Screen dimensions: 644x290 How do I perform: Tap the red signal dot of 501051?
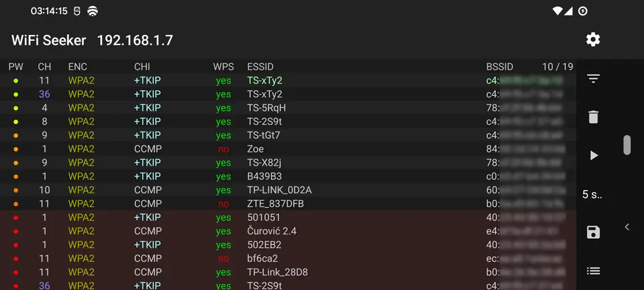(x=16, y=217)
